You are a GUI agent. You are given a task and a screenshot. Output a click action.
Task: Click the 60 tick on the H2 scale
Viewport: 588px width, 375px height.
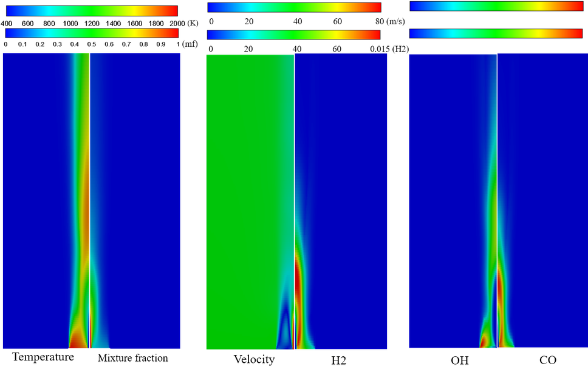337,49
